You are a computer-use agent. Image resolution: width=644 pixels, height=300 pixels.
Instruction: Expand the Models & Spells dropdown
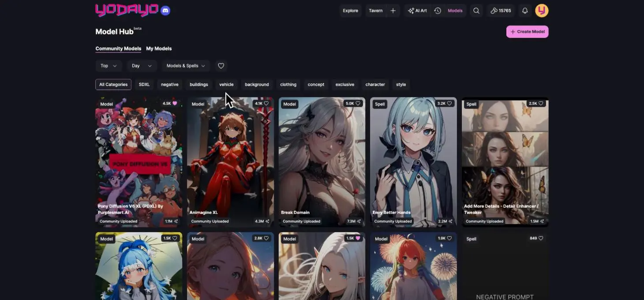(186, 66)
